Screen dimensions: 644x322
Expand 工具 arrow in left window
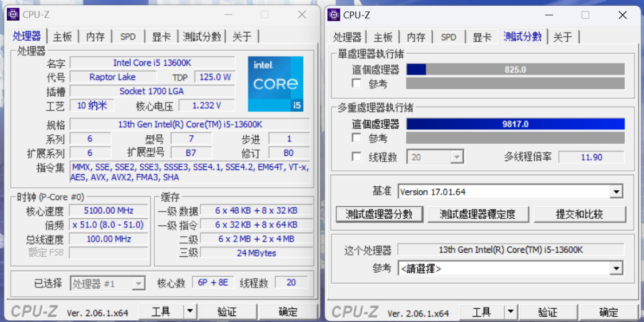pyautogui.click(x=189, y=311)
